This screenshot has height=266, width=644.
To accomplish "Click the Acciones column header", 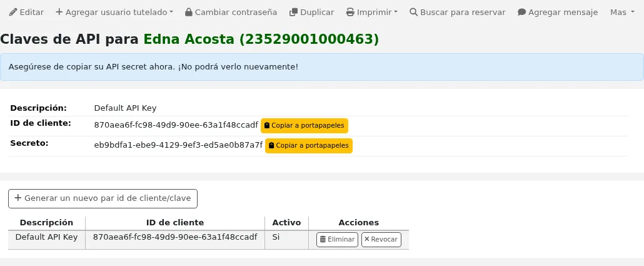I will 358,223.
